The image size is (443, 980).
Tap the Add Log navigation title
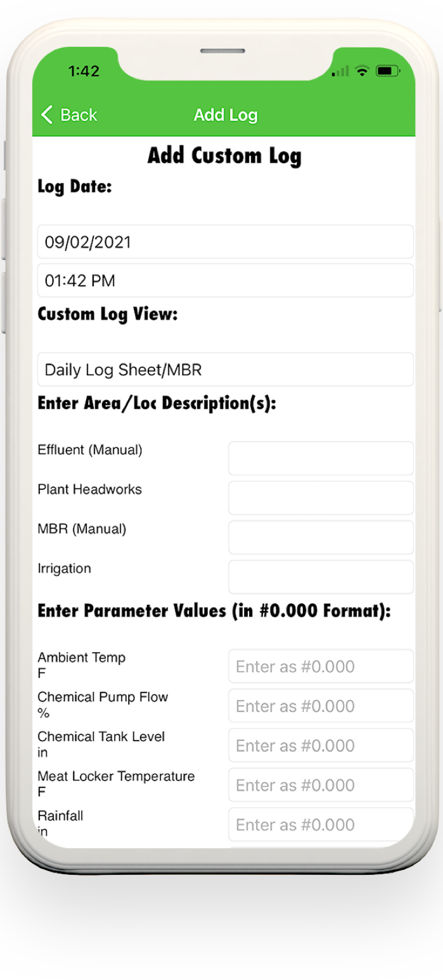click(x=226, y=115)
